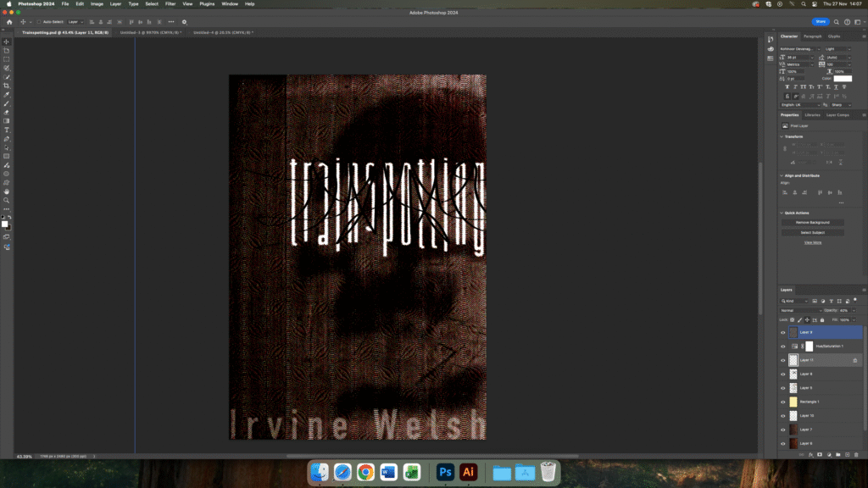Image resolution: width=868 pixels, height=488 pixels.
Task: Delete layer using the trash icon
Action: pos(856,455)
